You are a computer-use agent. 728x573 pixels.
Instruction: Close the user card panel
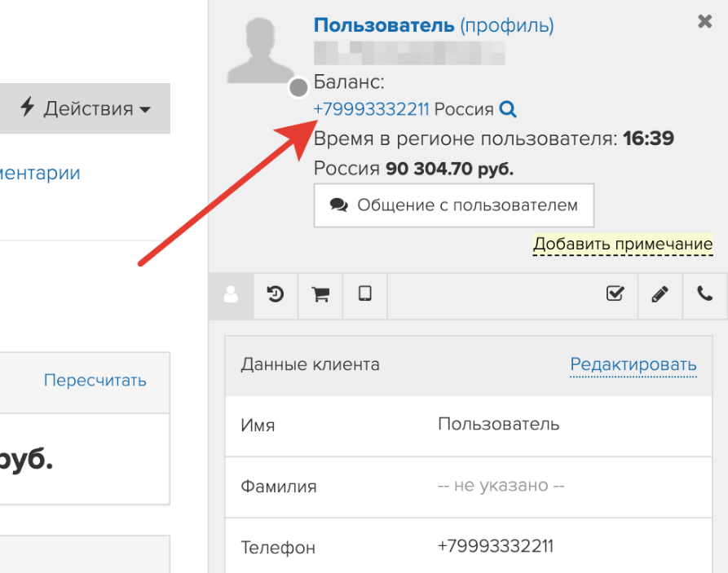click(704, 22)
